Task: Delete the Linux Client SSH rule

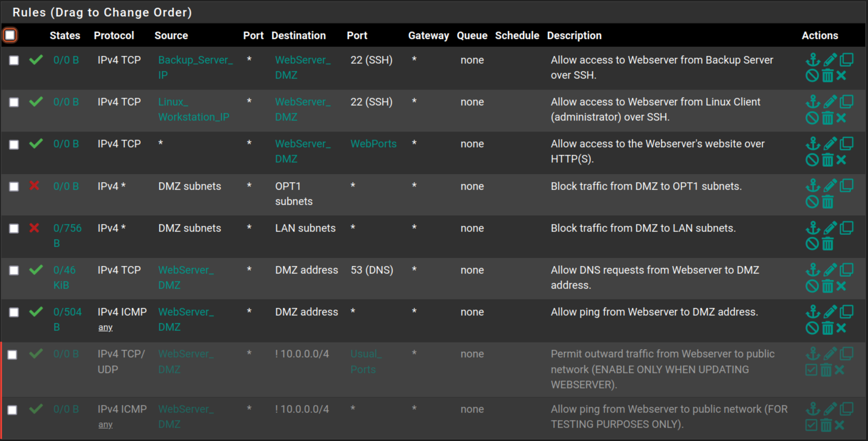Action: click(x=828, y=118)
